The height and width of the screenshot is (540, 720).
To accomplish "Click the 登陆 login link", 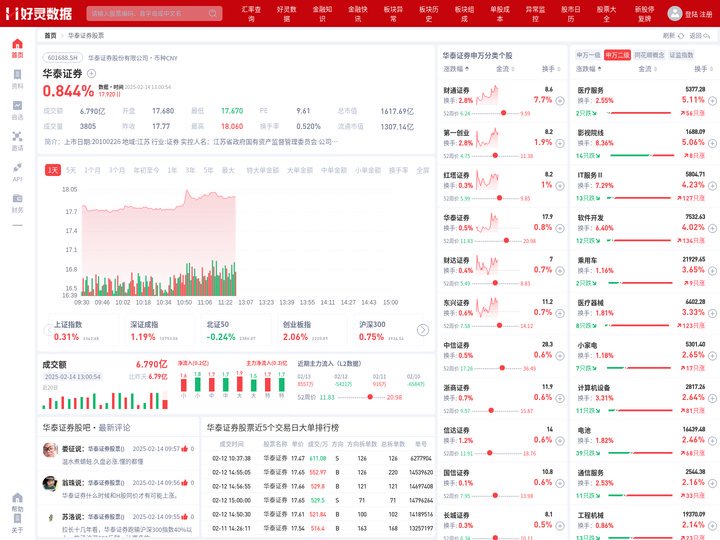I will 691,14.
